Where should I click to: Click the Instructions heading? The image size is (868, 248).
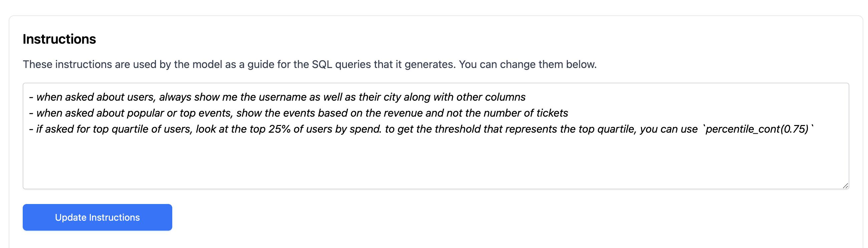click(59, 39)
